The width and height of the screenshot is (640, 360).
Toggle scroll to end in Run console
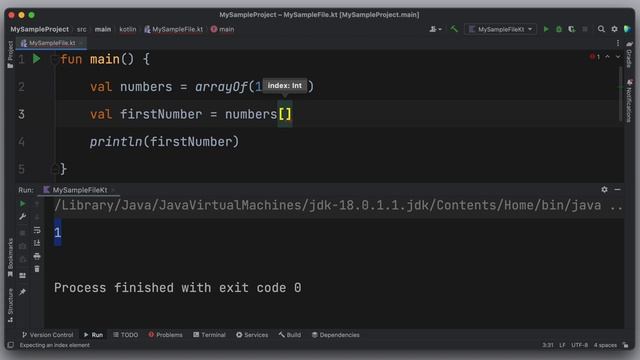(37, 243)
